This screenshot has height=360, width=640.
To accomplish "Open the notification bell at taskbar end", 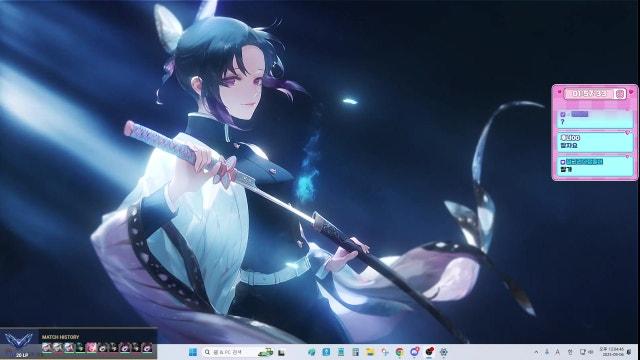I will (629, 352).
